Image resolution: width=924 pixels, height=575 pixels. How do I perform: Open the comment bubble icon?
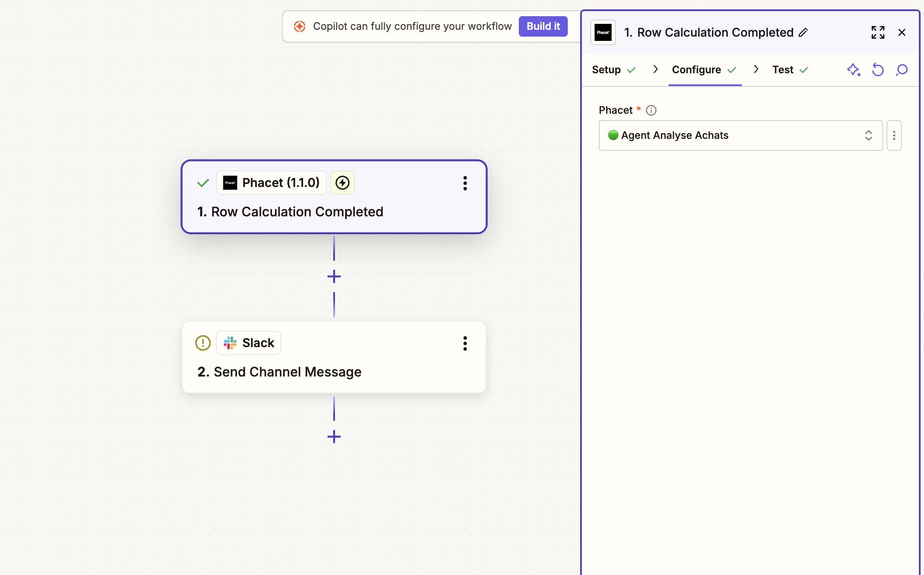(x=901, y=69)
